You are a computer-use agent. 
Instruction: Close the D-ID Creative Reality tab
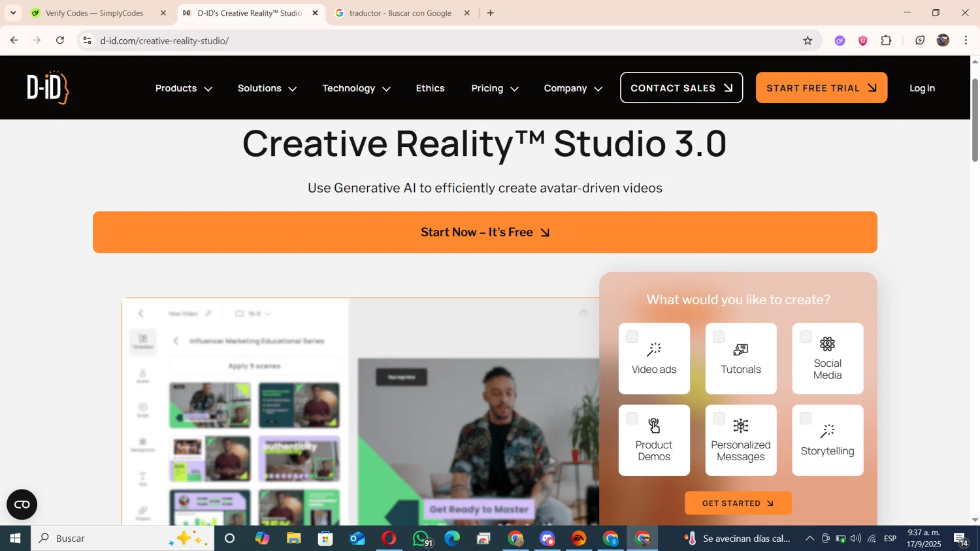[315, 13]
